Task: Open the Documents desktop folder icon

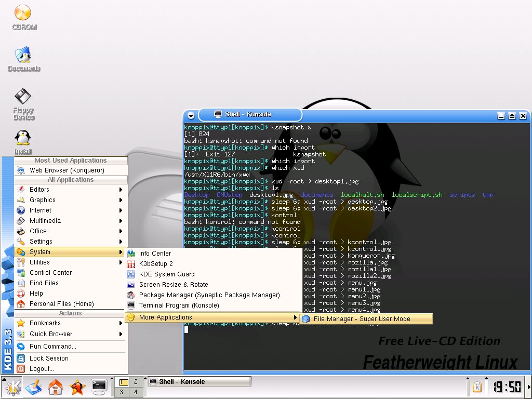Action: [23, 55]
